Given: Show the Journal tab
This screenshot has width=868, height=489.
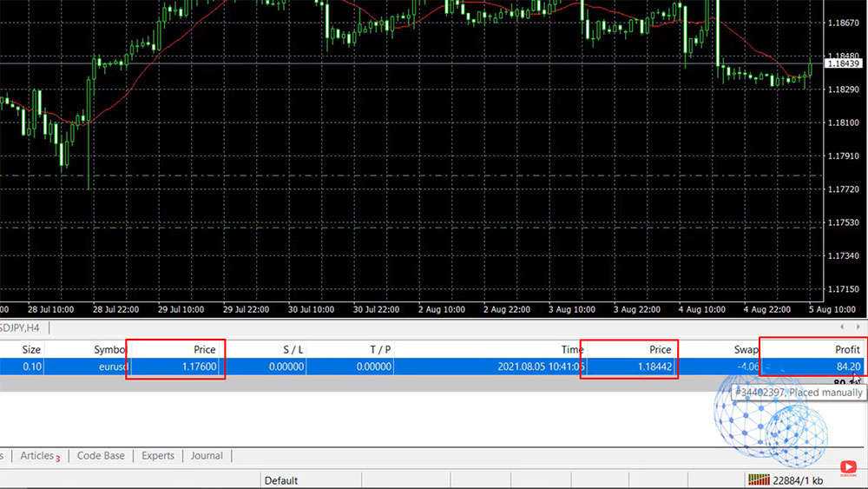Looking at the screenshot, I should 207,456.
